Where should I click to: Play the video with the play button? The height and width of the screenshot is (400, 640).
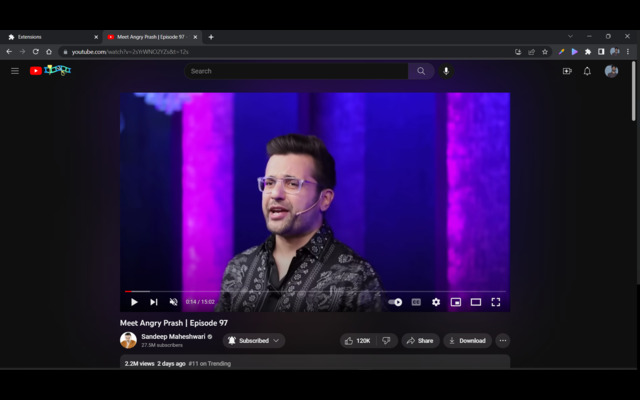coord(134,302)
